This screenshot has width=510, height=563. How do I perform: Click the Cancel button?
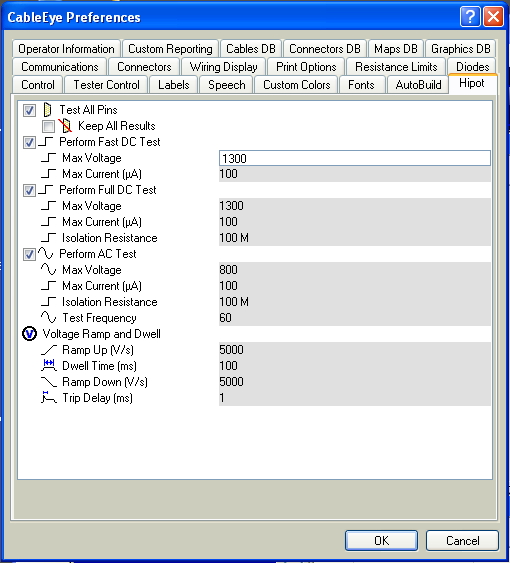pyautogui.click(x=462, y=540)
